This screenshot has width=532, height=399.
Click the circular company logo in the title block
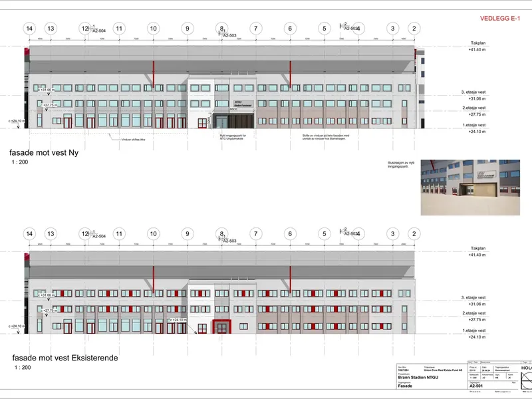[x=527, y=379]
